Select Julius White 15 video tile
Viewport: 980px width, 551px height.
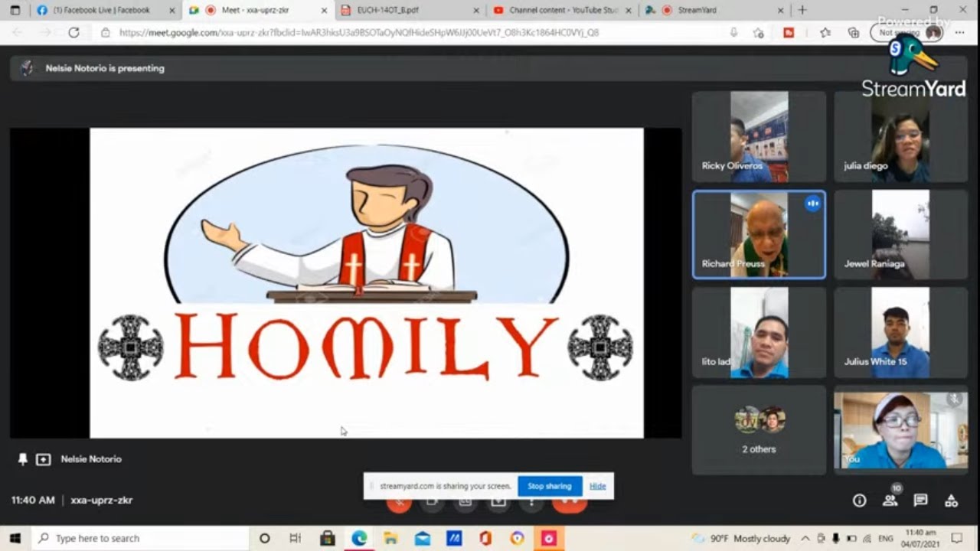tap(900, 332)
